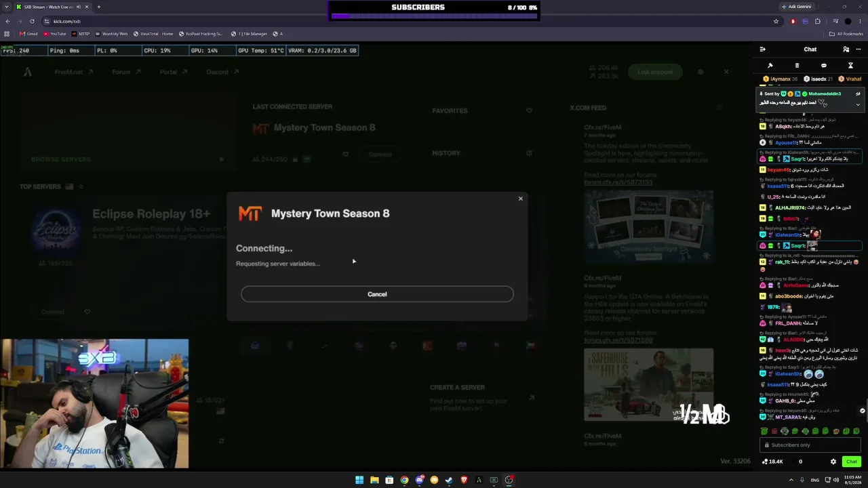This screenshot has height=488, width=868.
Task: View site information for kick.com
Action: pos(47,21)
